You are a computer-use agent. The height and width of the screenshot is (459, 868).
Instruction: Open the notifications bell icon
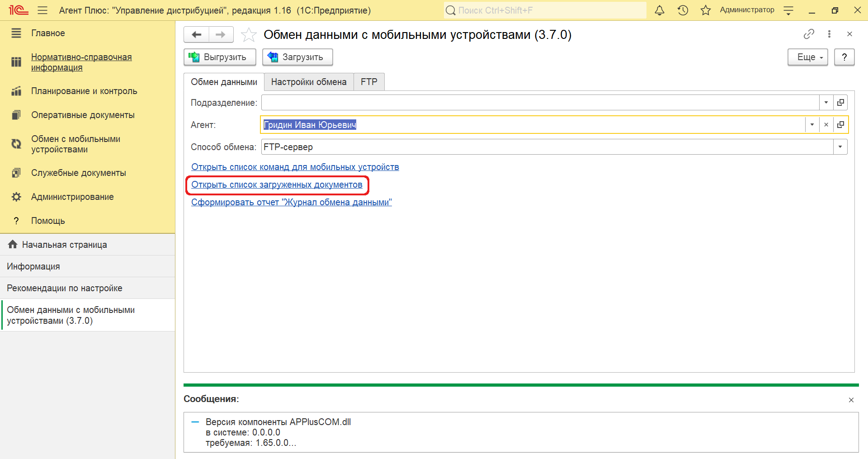coord(660,10)
